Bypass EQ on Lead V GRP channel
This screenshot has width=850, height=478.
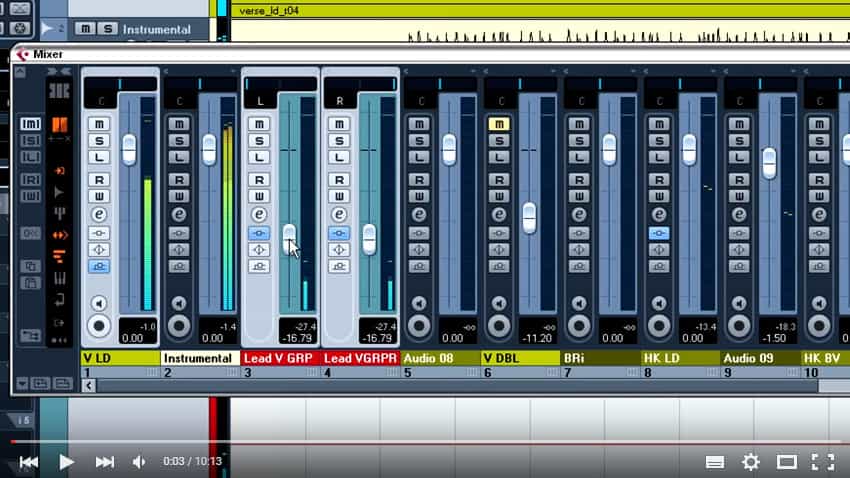[259, 250]
